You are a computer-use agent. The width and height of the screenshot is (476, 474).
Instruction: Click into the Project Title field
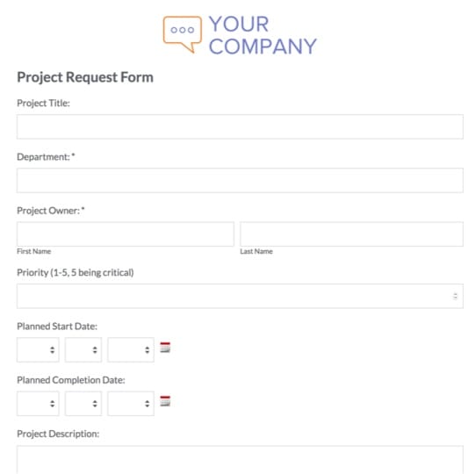[x=240, y=127]
